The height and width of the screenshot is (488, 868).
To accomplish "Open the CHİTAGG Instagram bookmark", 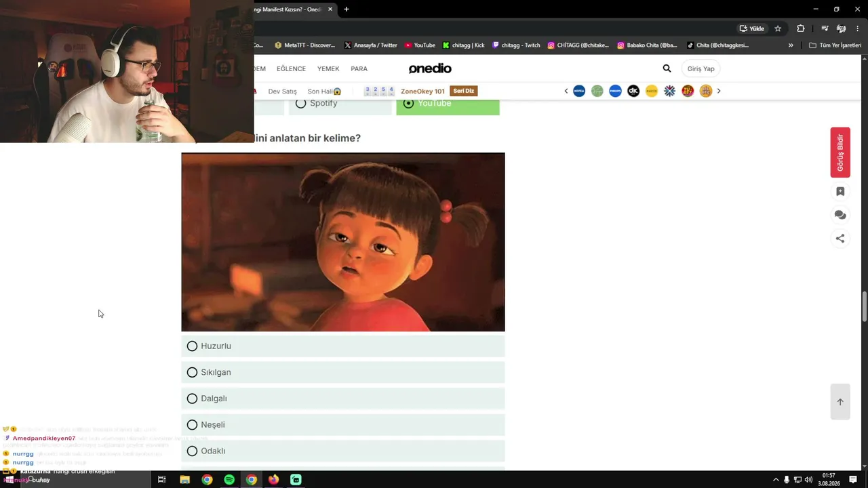I will [x=578, y=45].
